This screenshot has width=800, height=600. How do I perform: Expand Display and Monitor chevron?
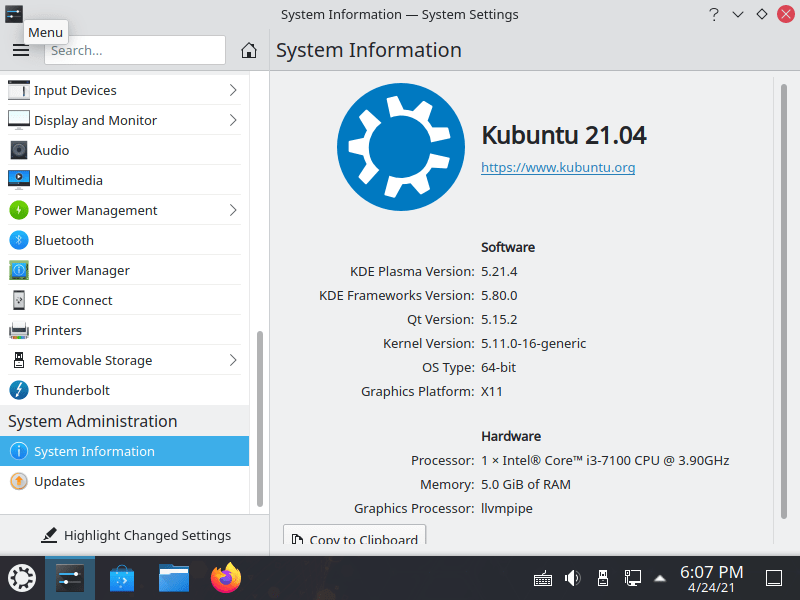[233, 120]
